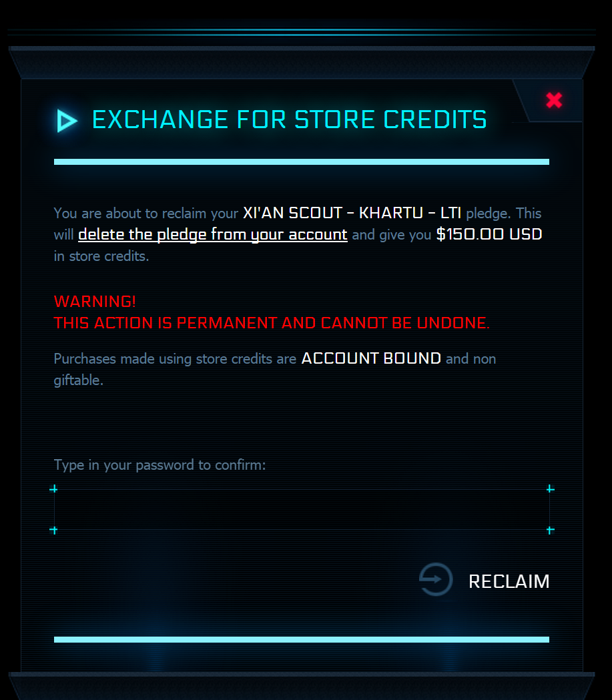Click the red WARNING! text
The image size is (612, 700).
click(95, 302)
